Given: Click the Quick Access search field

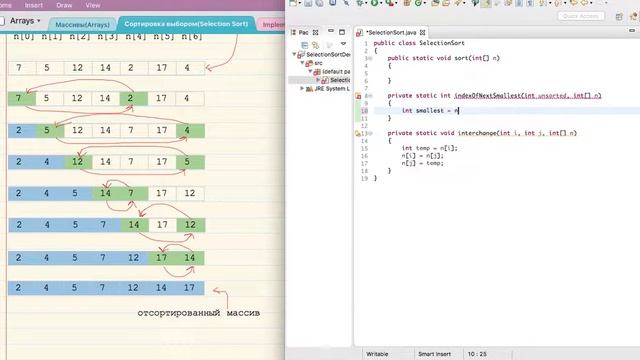Looking at the screenshot, I should pyautogui.click(x=581, y=16).
